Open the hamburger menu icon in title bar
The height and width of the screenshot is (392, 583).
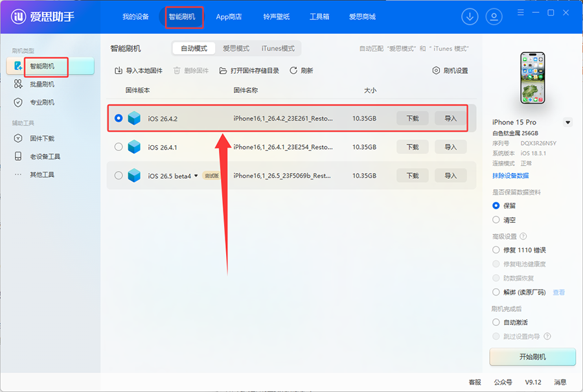[521, 13]
